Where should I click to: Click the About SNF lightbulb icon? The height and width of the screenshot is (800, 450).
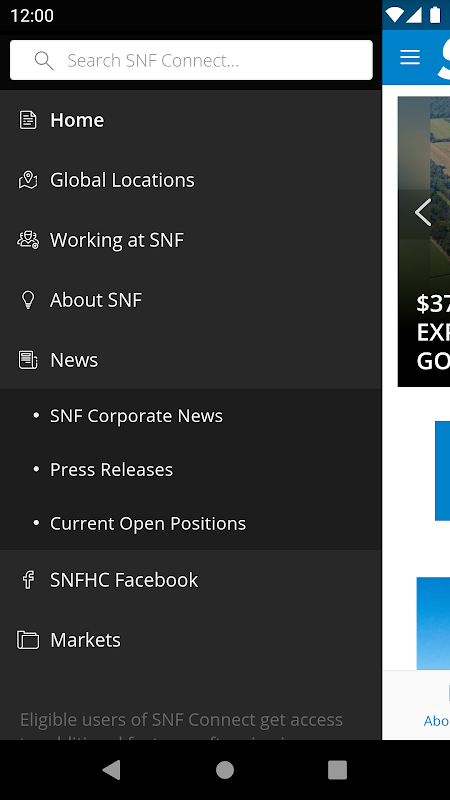pos(28,299)
